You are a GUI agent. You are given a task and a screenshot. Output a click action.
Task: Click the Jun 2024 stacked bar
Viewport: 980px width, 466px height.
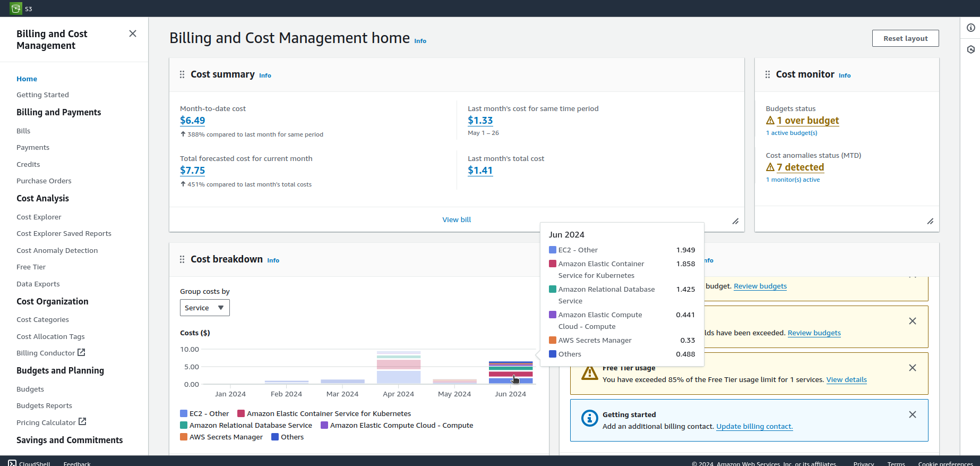pyautogui.click(x=511, y=372)
